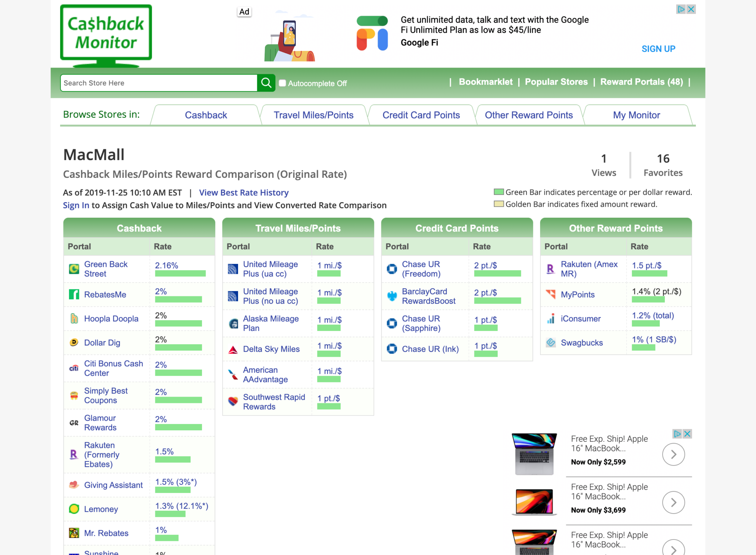Switch to the Cashback tab
This screenshot has width=756, height=555.
[206, 115]
